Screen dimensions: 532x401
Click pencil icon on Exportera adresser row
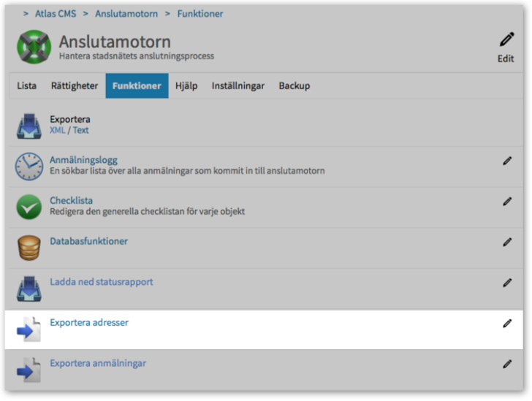click(507, 324)
